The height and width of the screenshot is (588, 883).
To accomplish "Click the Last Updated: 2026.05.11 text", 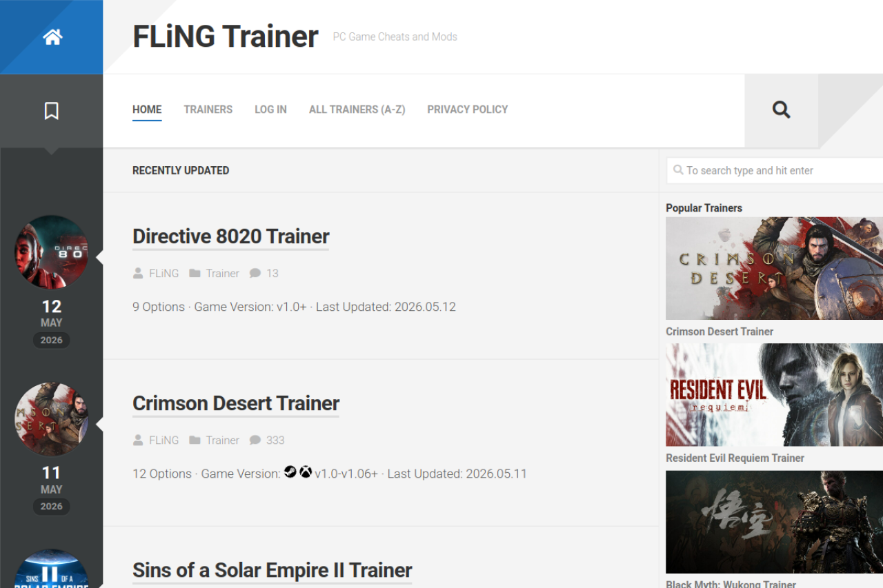I will 457,474.
